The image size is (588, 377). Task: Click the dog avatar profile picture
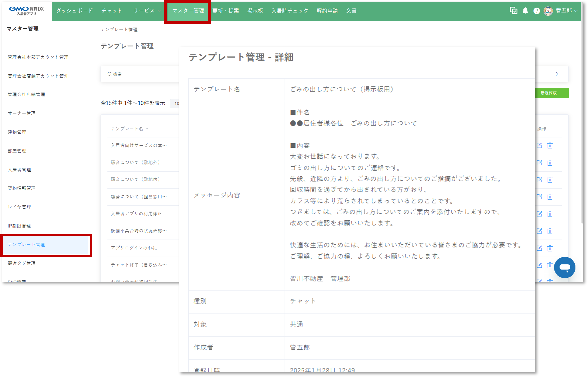coord(549,11)
